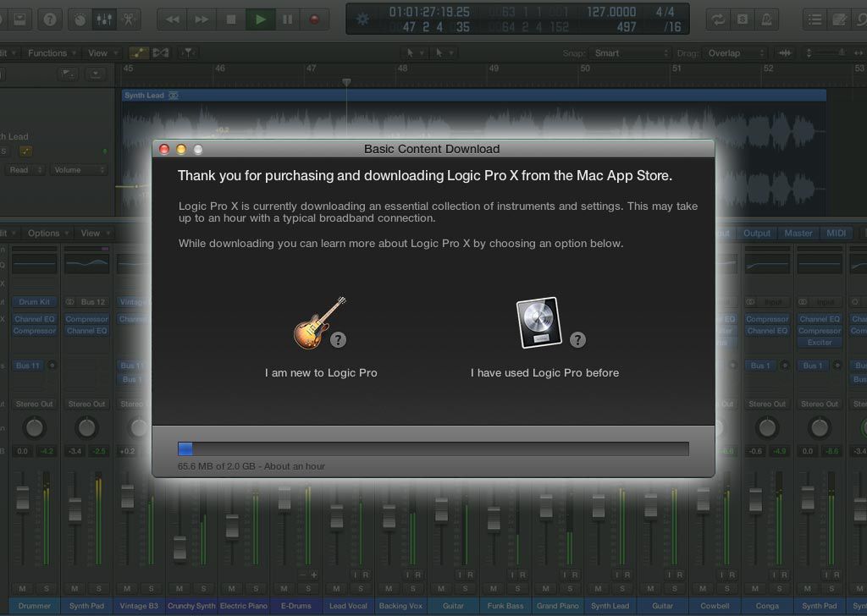Viewport: 867px width, 616px height.
Task: Open Editors with the scissors icon
Action: click(129, 20)
